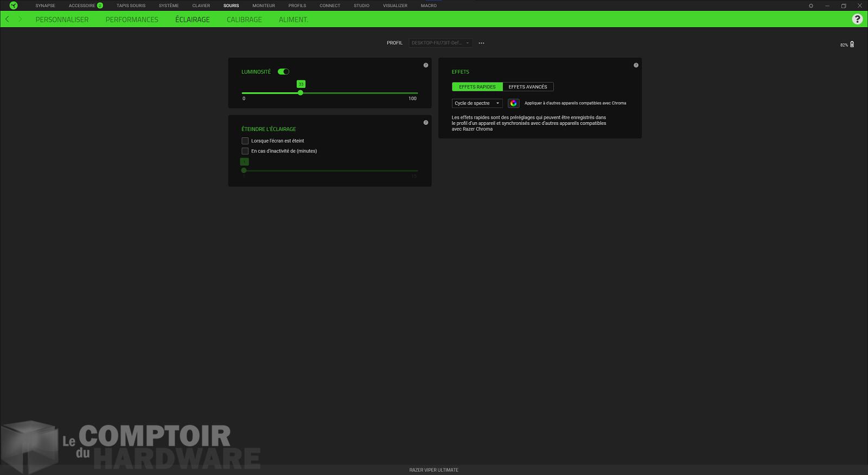
Task: Open help for Éteindre l'éclairage panel
Action: tap(426, 123)
